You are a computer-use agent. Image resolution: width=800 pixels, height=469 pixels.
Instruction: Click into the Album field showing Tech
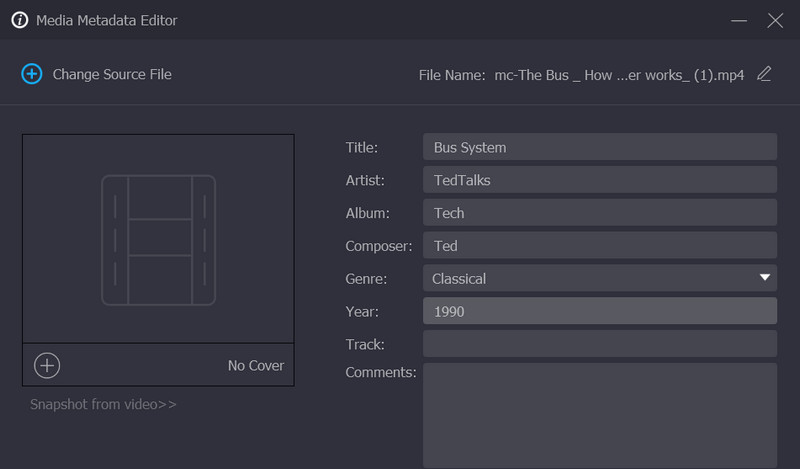[599, 213]
